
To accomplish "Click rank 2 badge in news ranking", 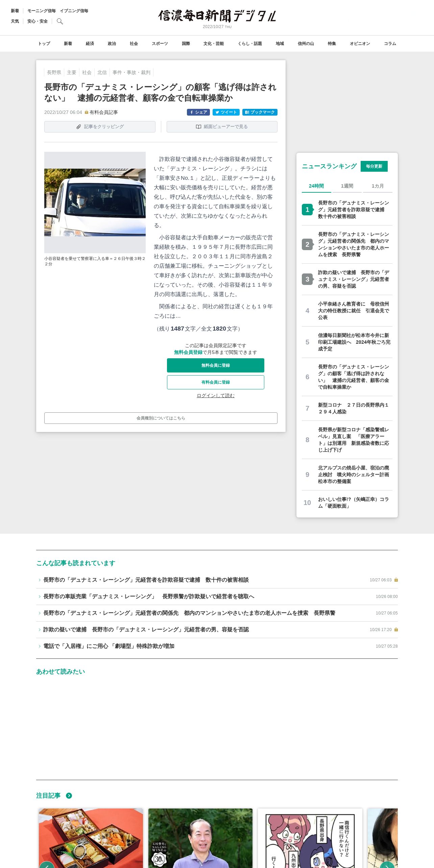I will tap(307, 244).
